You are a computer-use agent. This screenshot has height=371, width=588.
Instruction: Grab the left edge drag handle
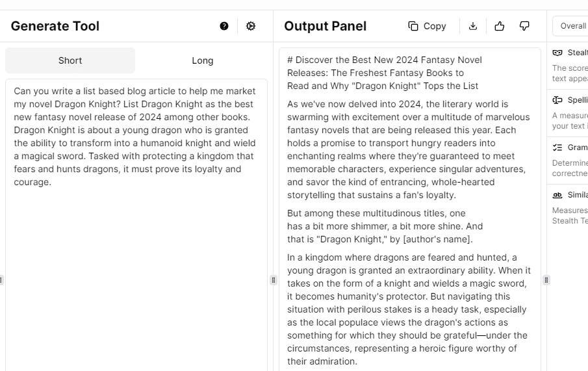point(1,280)
